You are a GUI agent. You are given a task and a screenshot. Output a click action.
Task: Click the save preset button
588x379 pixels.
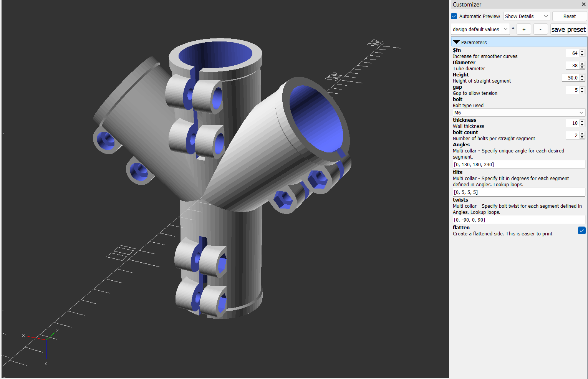click(x=568, y=29)
